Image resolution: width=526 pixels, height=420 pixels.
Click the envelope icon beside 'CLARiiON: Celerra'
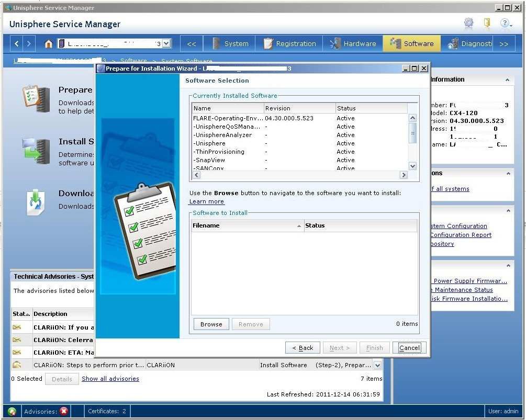17,339
